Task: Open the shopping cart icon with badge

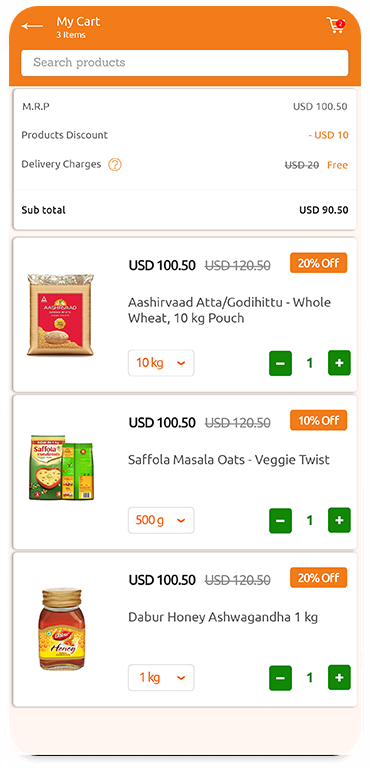Action: pos(336,25)
